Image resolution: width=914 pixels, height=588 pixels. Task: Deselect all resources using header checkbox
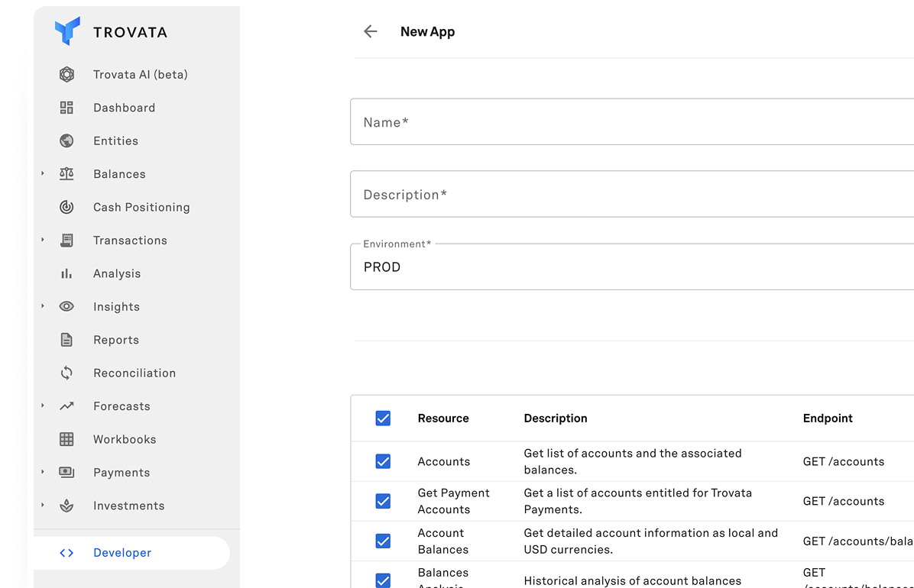point(383,418)
